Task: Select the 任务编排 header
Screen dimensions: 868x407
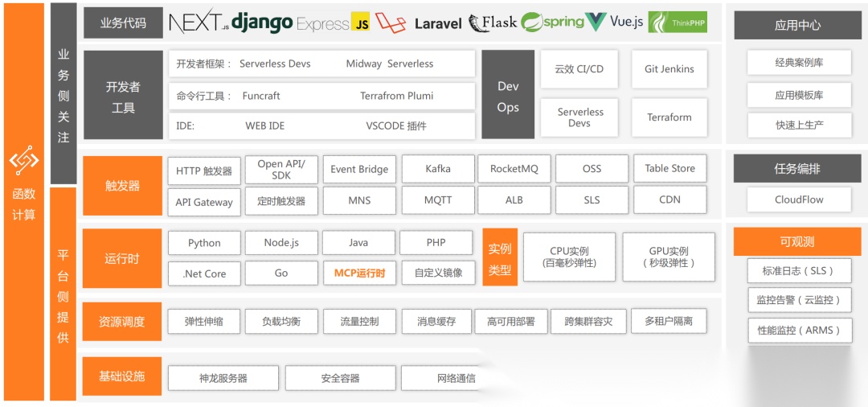Action: [797, 169]
